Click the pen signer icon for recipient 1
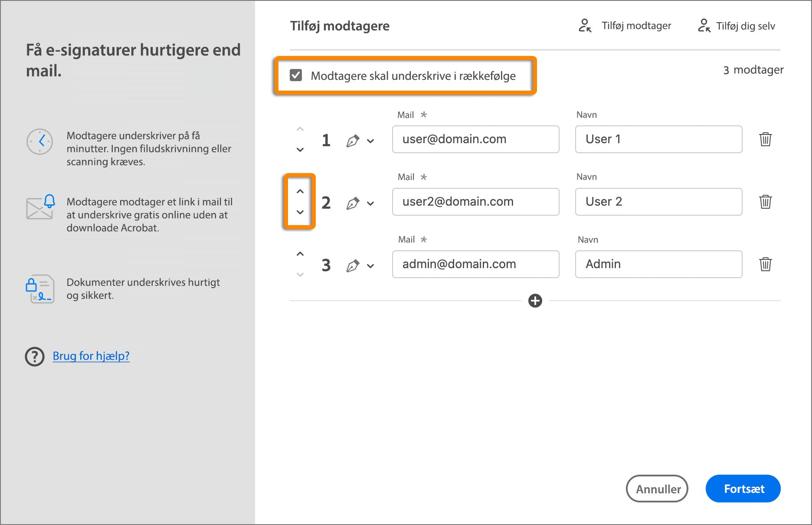The width and height of the screenshot is (812, 525). (353, 141)
